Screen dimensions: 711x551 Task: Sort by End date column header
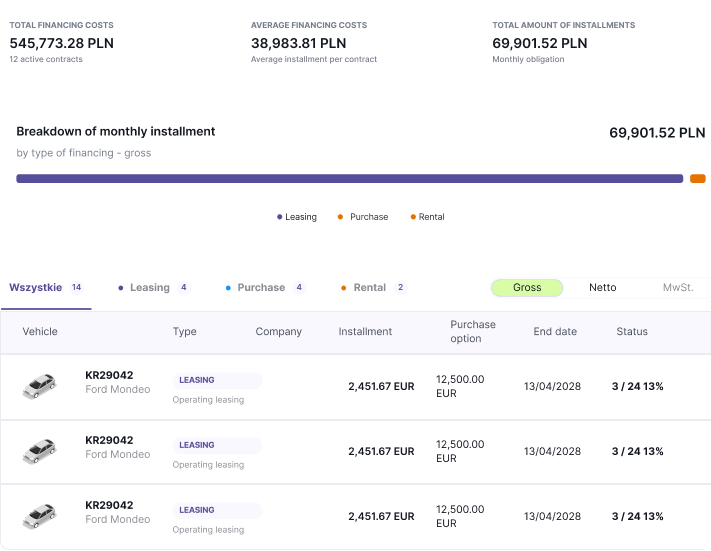(x=555, y=332)
